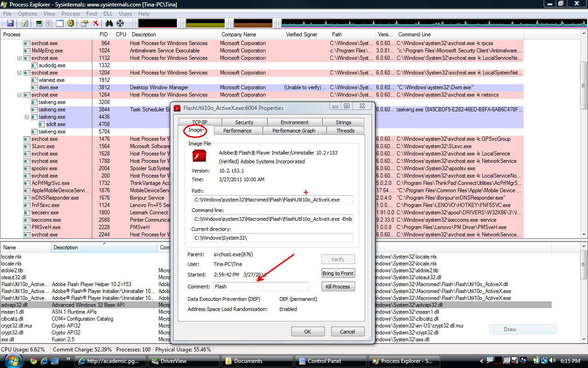Click the Bring to Front button
The width and height of the screenshot is (588, 368).
pyautogui.click(x=338, y=273)
